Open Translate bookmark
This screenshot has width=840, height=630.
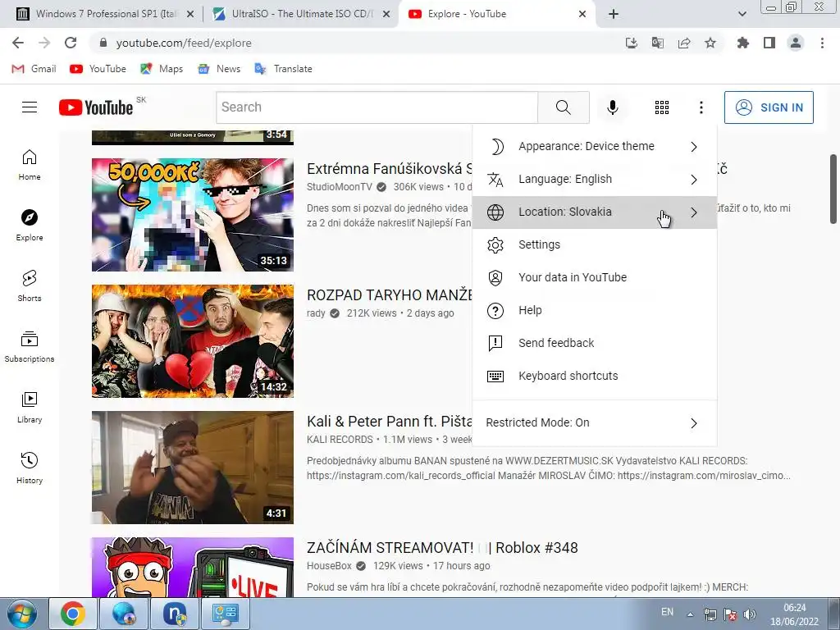(283, 69)
